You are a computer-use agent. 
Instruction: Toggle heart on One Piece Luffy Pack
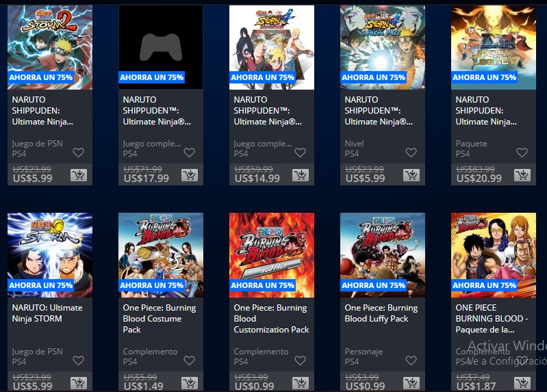(x=411, y=361)
